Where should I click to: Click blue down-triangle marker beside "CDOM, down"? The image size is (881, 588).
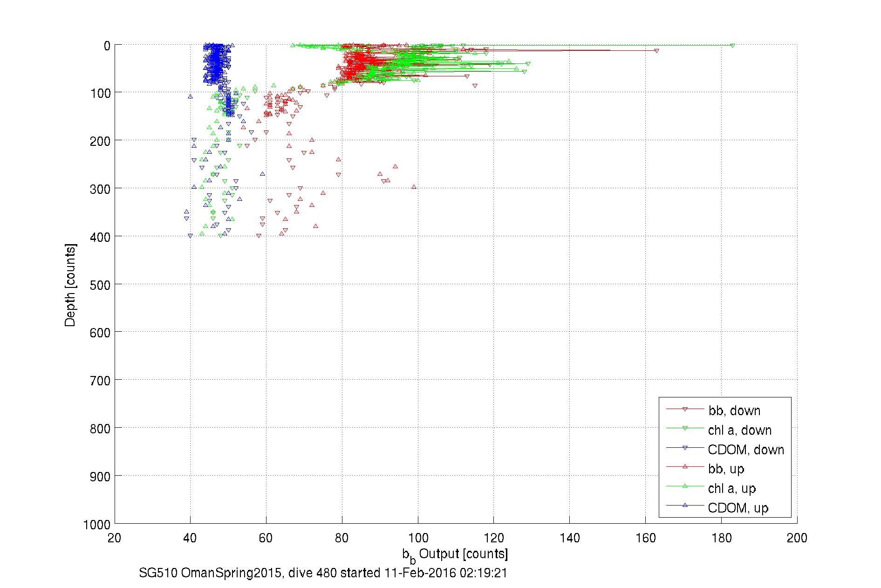(685, 448)
